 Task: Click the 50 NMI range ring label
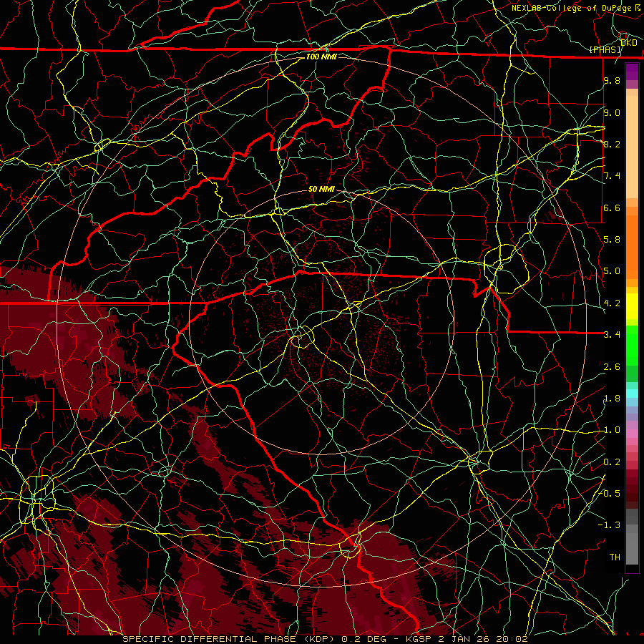tap(321, 189)
